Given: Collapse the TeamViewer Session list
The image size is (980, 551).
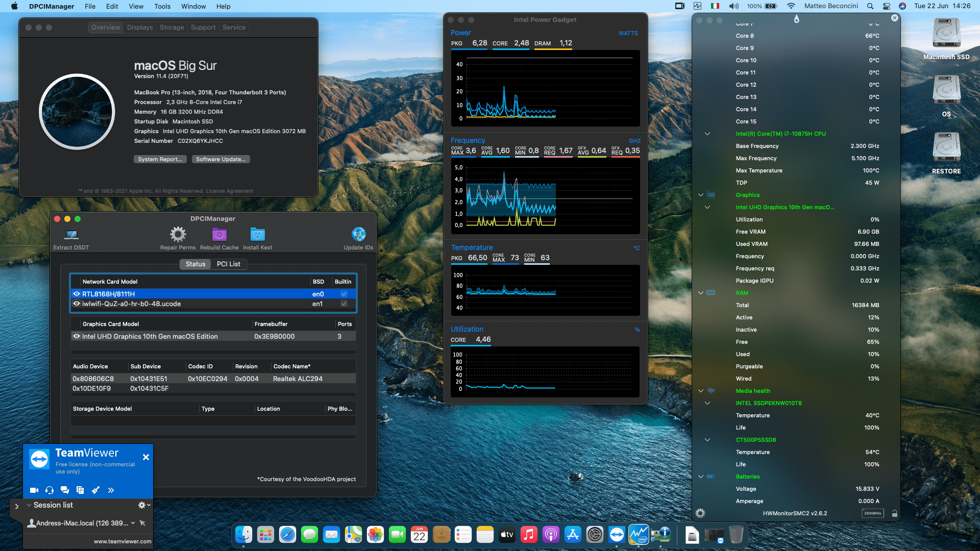Looking at the screenshot, I should (x=29, y=505).
